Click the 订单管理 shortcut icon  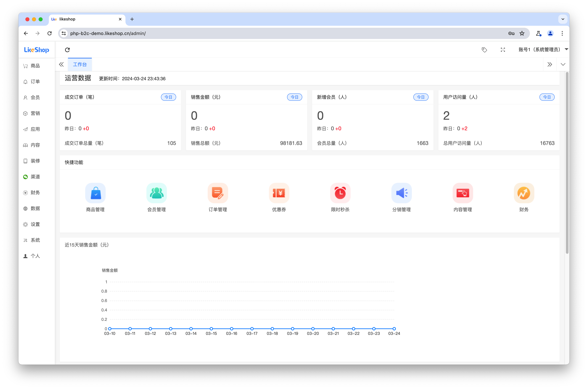(218, 193)
